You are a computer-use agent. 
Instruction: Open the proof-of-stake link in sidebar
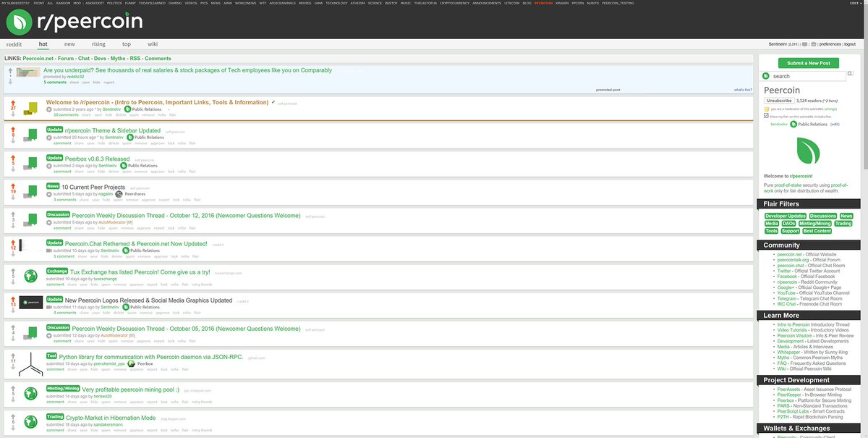[x=788, y=185]
